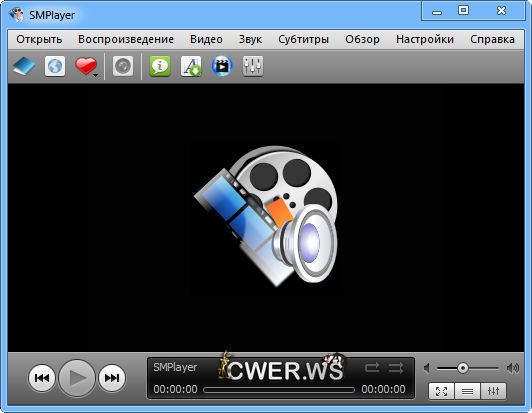Viewport: 532px width, 413px height.
Task: Open the Субтитры menu
Action: (x=303, y=39)
